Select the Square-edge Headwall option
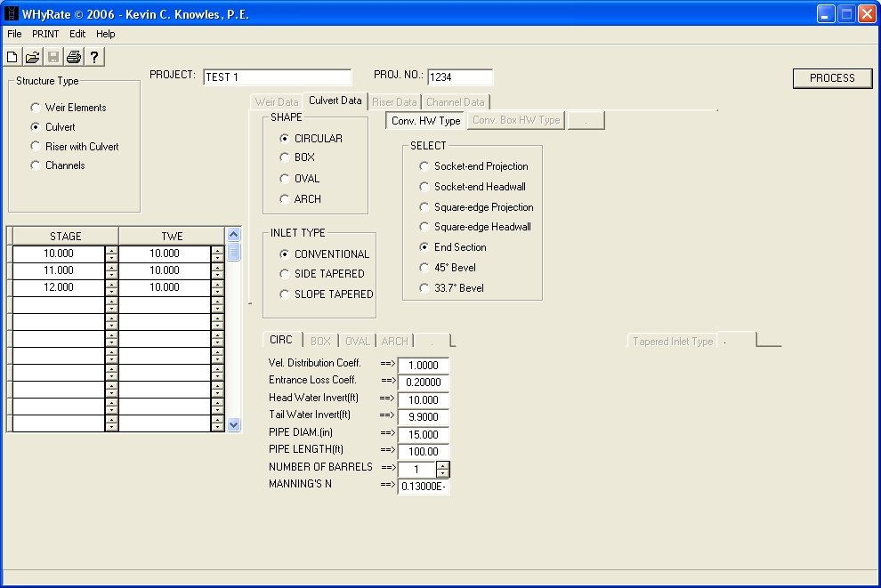881x588 pixels. click(424, 227)
